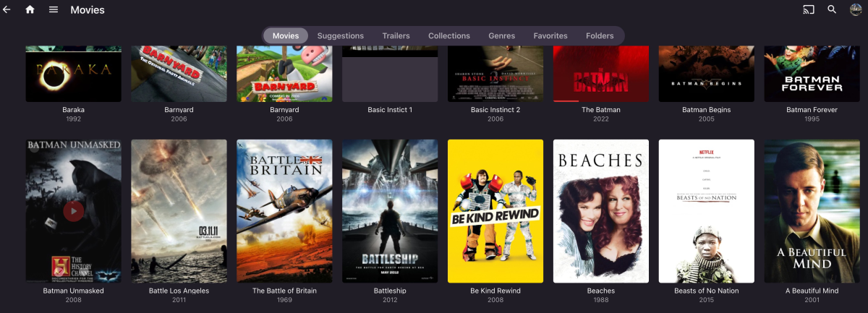Click the year 2012 under Battleship
This screenshot has height=313, width=868.
390,300
